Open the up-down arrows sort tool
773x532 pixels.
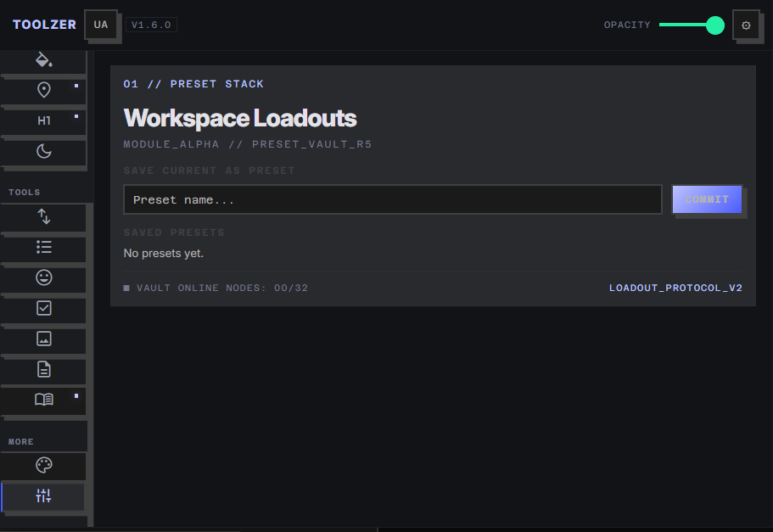coord(43,216)
